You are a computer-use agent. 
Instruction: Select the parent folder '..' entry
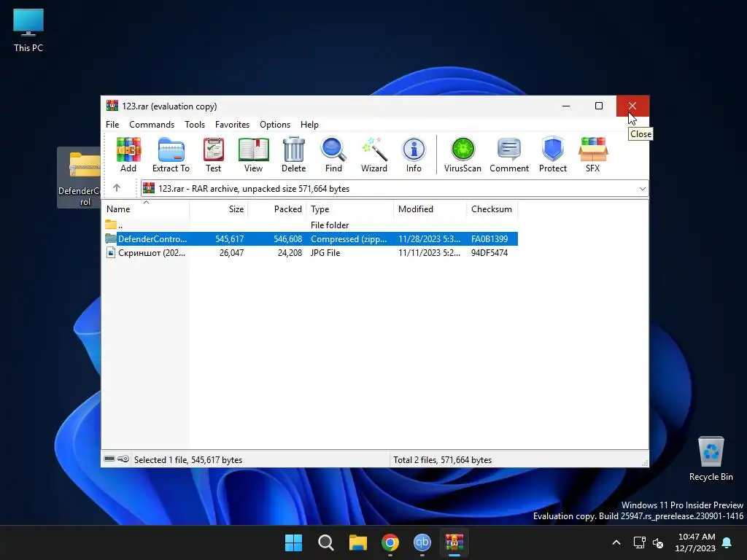pos(310,225)
